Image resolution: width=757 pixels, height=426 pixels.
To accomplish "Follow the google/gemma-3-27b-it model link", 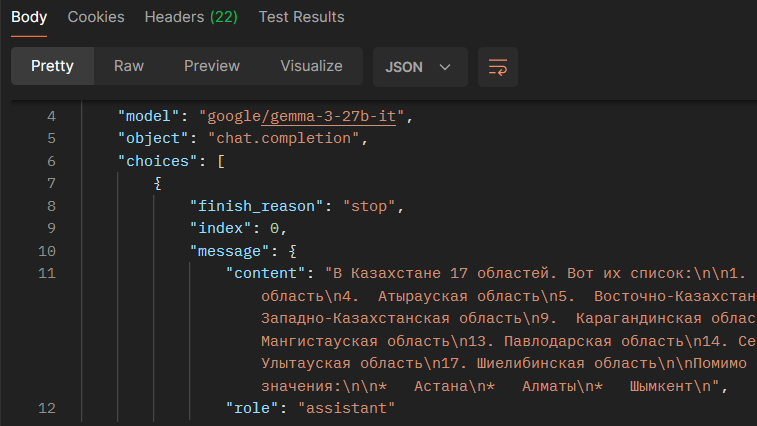I will [x=304, y=117].
